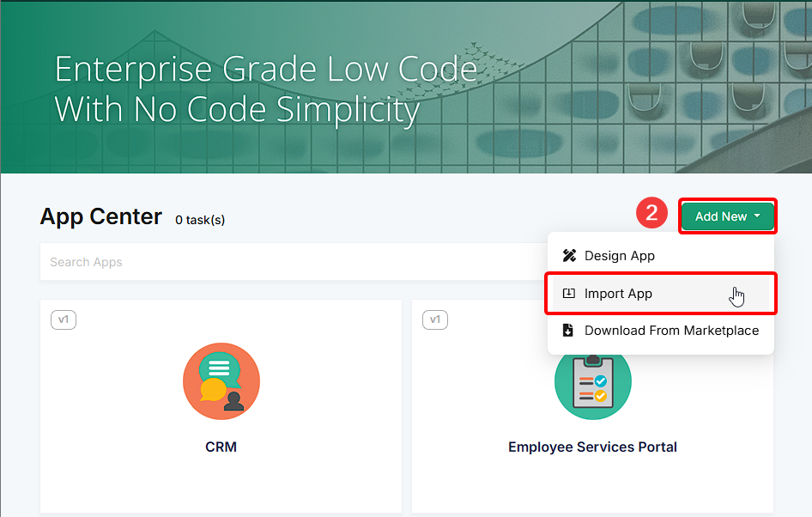Click the Import App box icon
This screenshot has height=517, width=812.
coord(568,293)
